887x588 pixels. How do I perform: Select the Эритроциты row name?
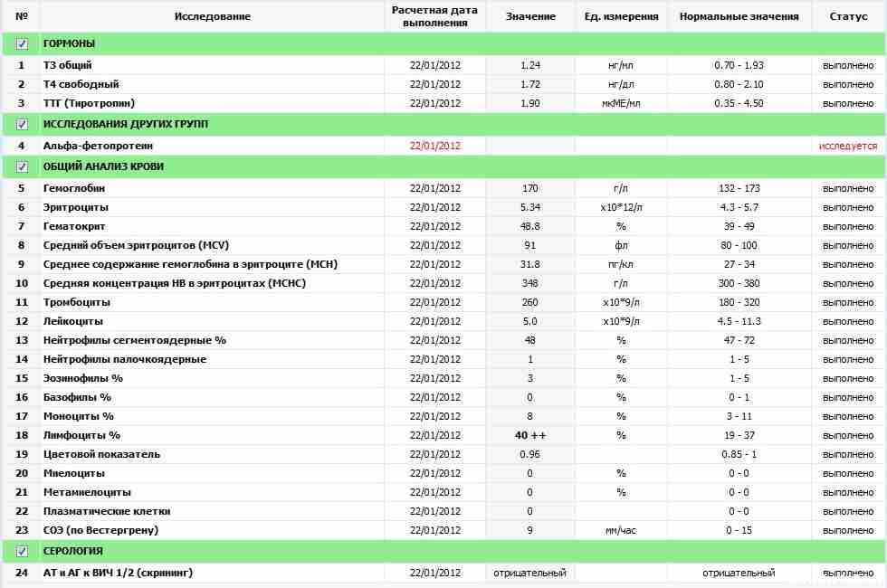[x=76, y=207]
